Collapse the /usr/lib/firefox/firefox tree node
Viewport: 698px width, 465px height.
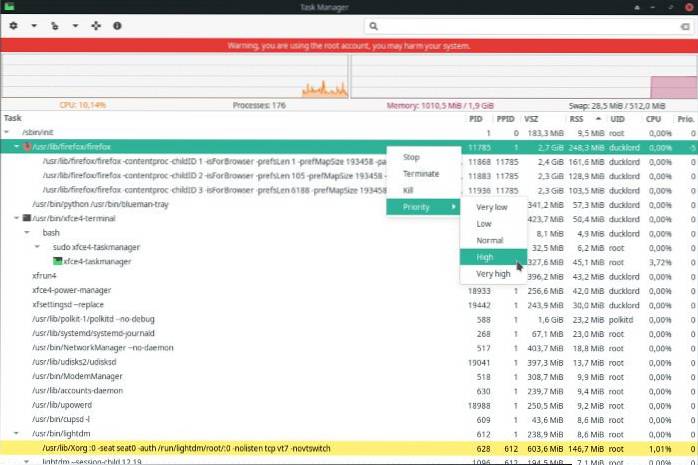coord(16,146)
